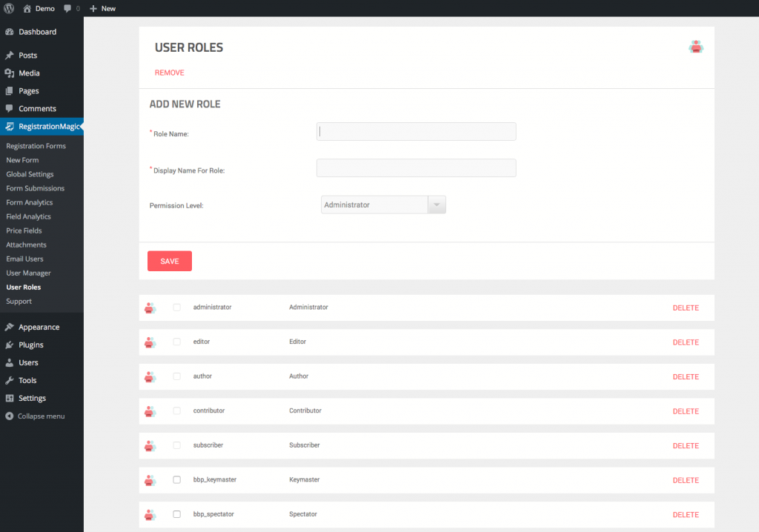
Task: Open Media from the sidebar pin icon
Action: click(x=30, y=73)
